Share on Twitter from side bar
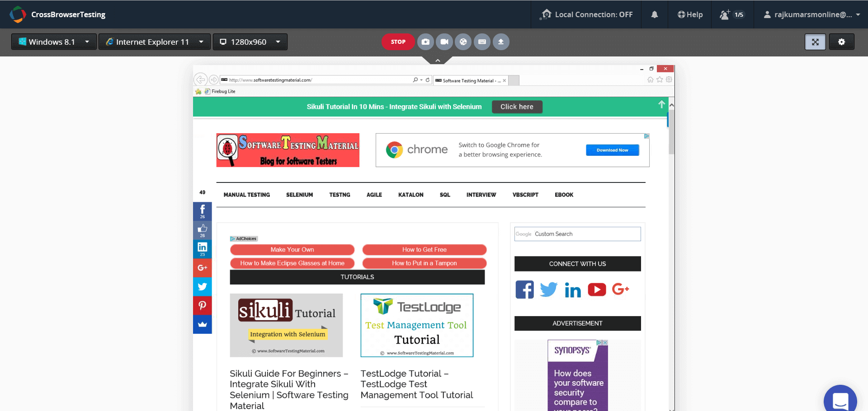 (x=202, y=287)
